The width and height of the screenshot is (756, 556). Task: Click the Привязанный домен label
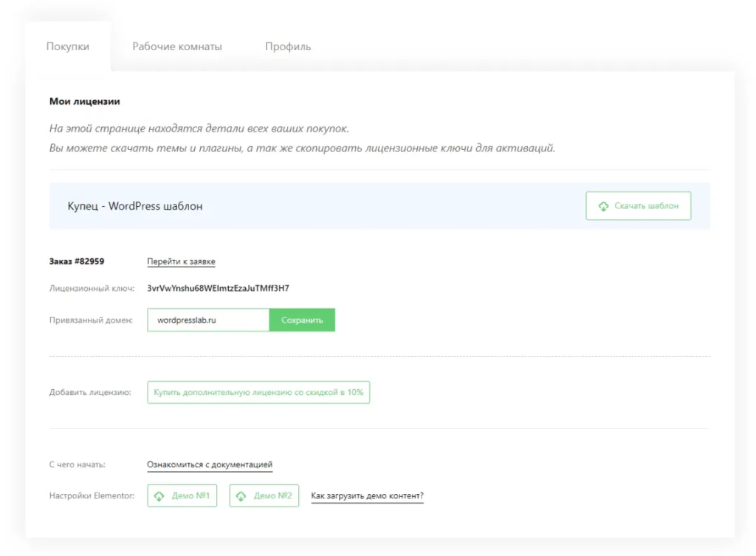(91, 320)
